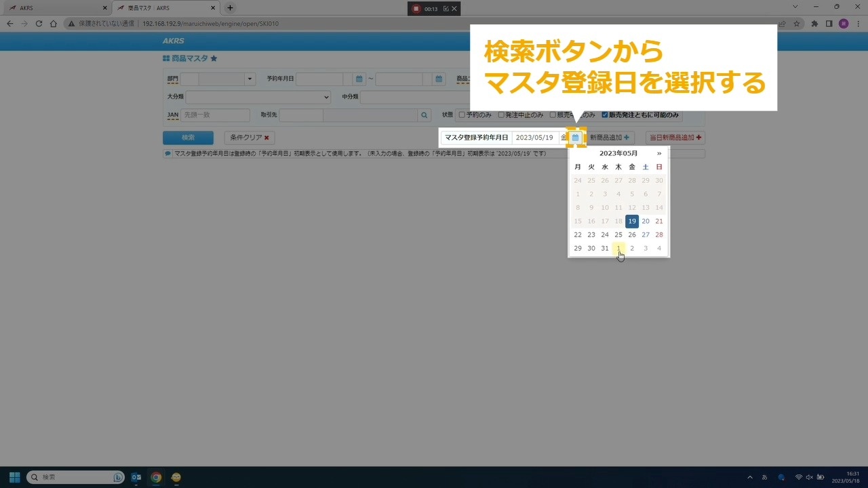868x488 pixels.
Task: Open a new browser tab
Action: [x=230, y=8]
